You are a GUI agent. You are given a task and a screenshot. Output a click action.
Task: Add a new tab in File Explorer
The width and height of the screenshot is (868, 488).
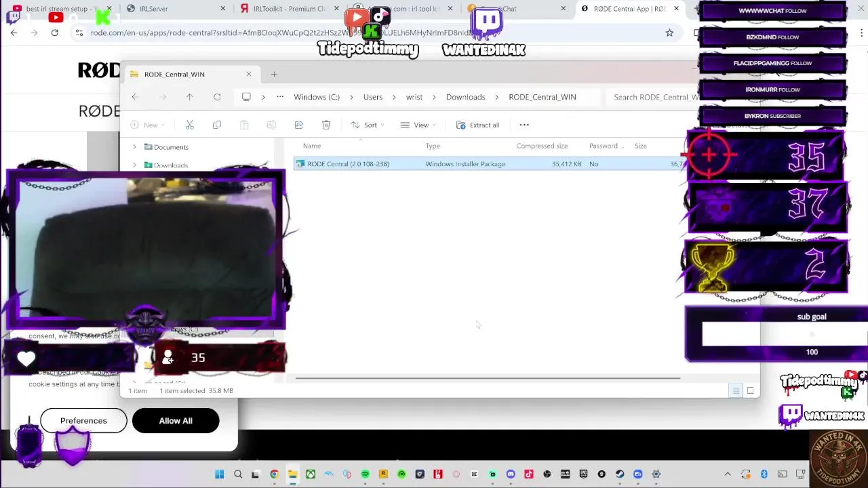point(274,74)
